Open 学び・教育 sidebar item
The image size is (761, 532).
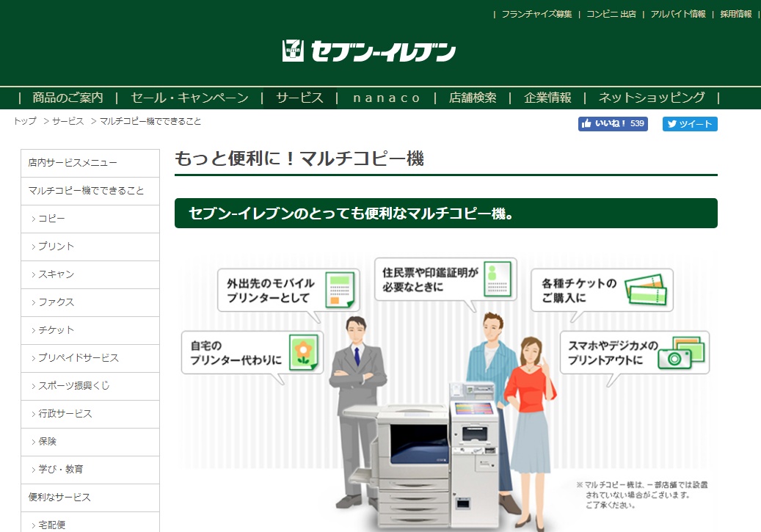tap(90, 470)
